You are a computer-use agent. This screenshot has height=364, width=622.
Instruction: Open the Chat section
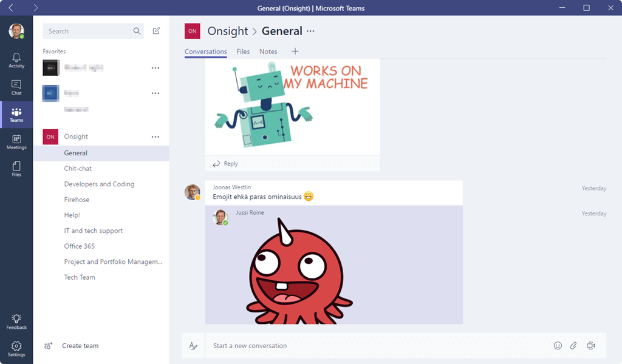pos(16,87)
